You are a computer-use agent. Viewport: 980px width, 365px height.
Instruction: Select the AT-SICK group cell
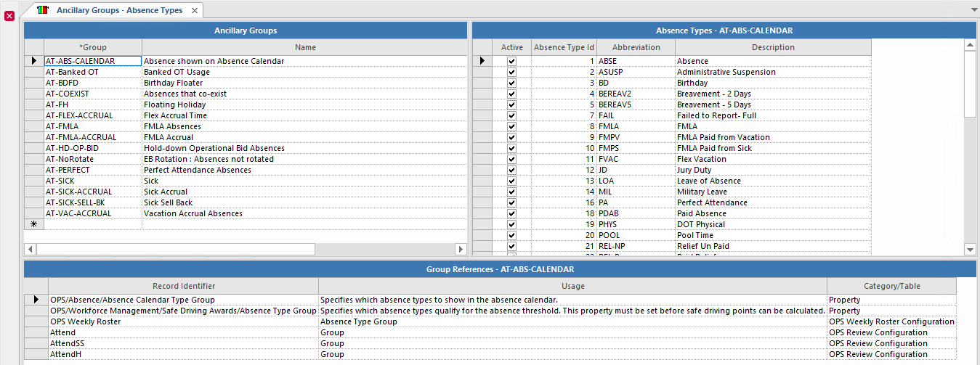(93, 181)
